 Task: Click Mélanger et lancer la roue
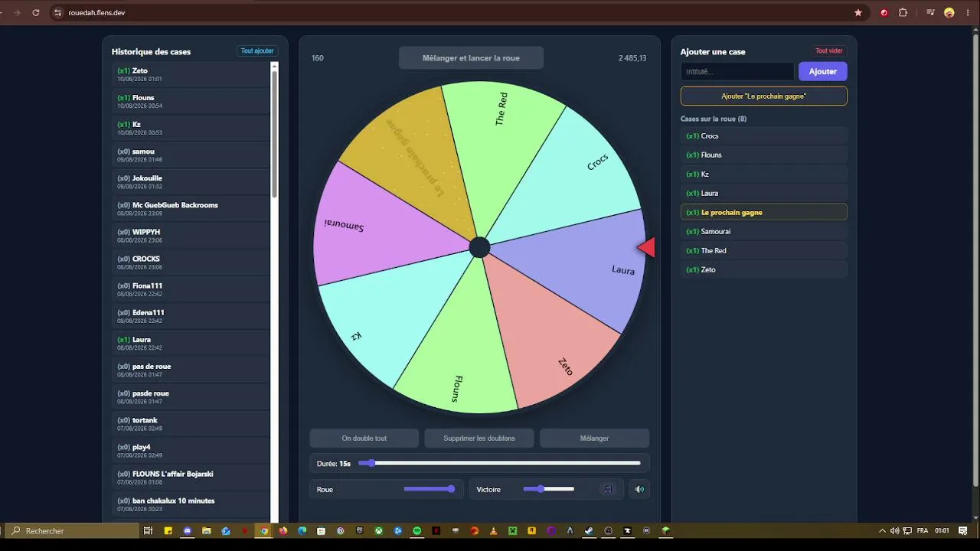click(471, 58)
